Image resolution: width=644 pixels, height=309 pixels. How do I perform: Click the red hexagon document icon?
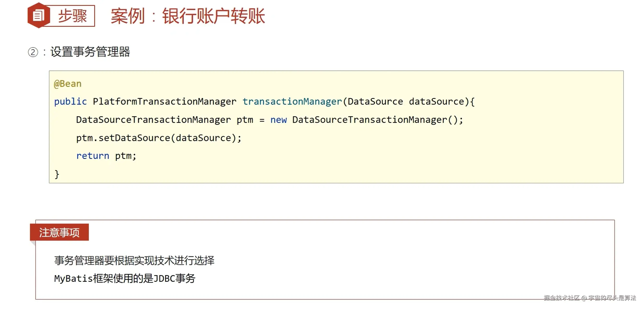point(39,16)
